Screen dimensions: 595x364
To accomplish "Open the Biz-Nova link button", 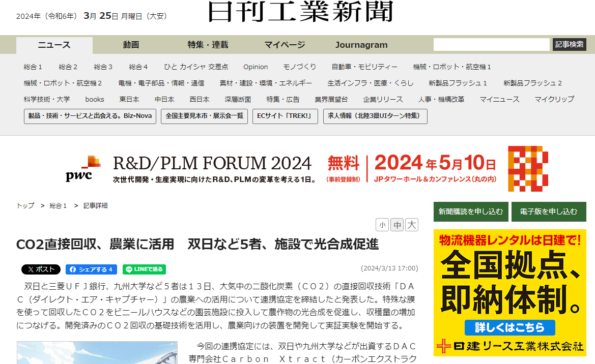I will point(90,116).
